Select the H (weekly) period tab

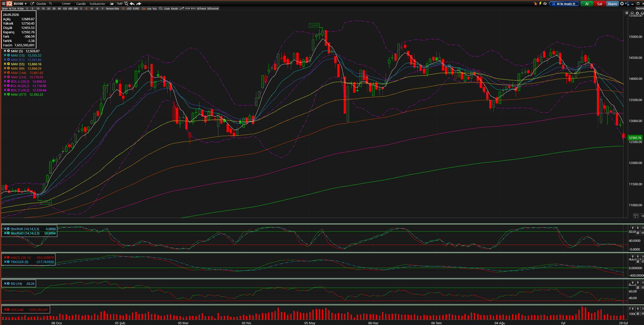point(92,8)
